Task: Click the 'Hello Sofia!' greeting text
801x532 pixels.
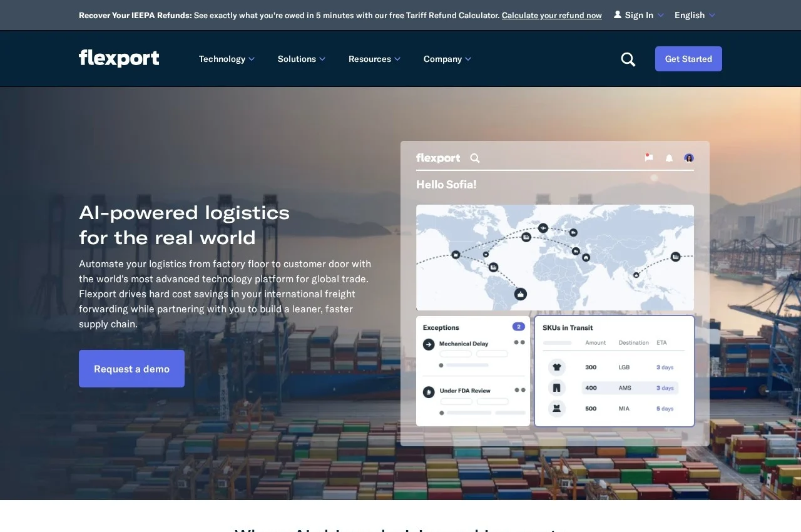Action: (446, 185)
